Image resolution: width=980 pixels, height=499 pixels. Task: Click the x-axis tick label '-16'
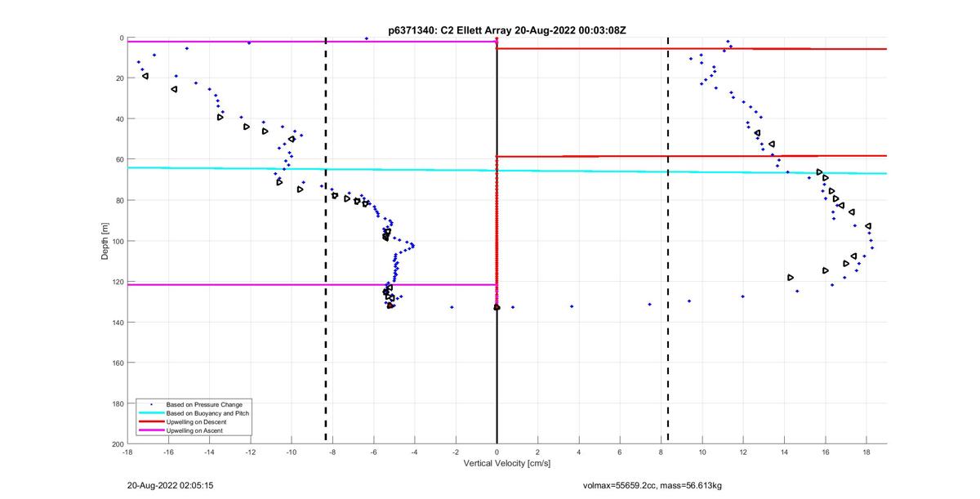[x=168, y=452]
